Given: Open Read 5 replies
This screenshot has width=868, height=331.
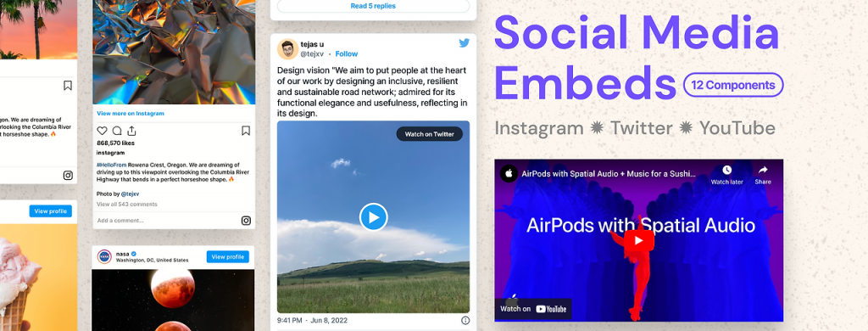Looking at the screenshot, I should click(x=373, y=6).
